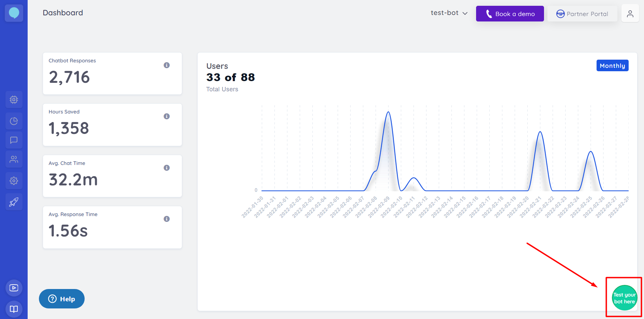The width and height of the screenshot is (644, 319).
Task: Click info icon on Avg. Response Time card
Action: pos(167,219)
